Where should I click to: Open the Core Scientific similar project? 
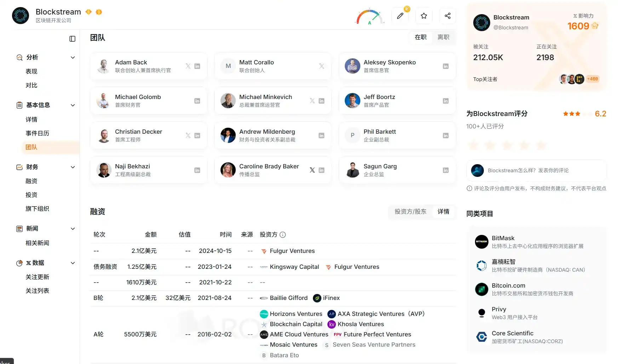[x=537, y=337]
